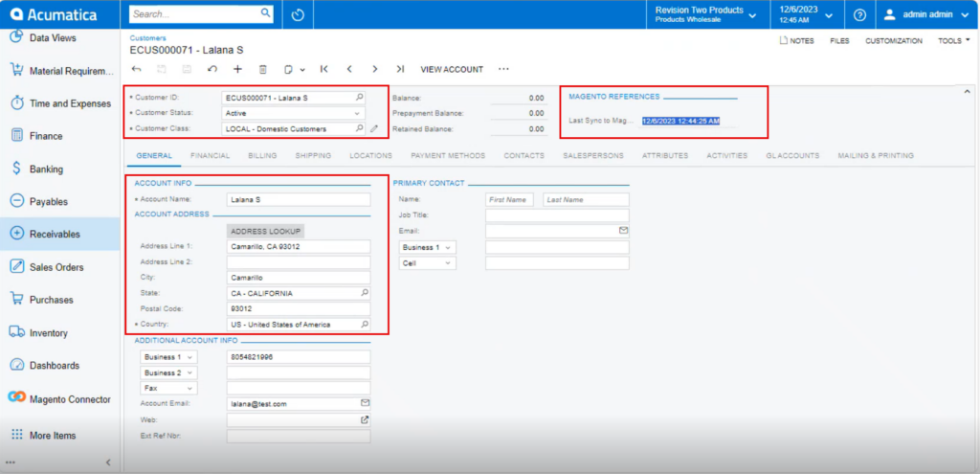Open Payables workspace in sidebar
Image resolution: width=980 pixels, height=474 pixels.
60,201
